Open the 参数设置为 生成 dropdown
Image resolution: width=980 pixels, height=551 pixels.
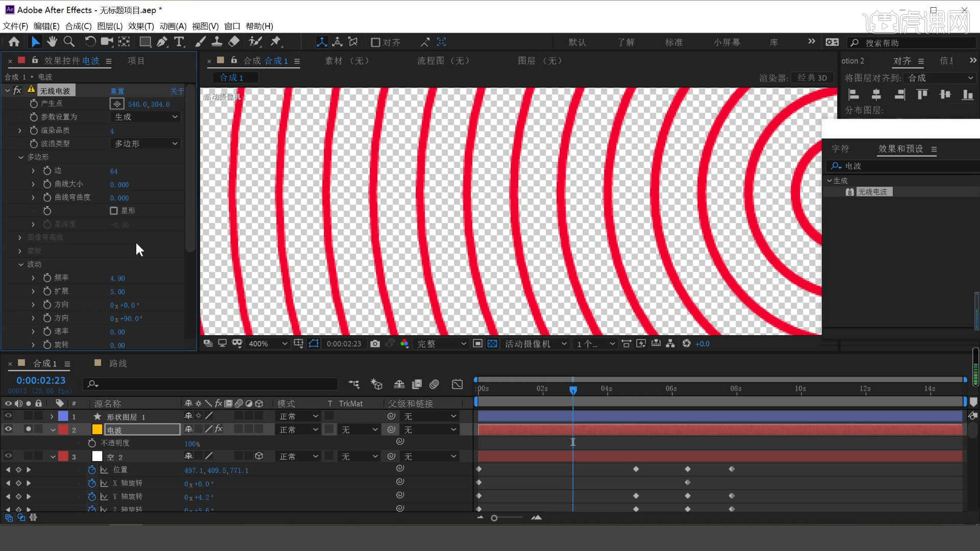(145, 117)
